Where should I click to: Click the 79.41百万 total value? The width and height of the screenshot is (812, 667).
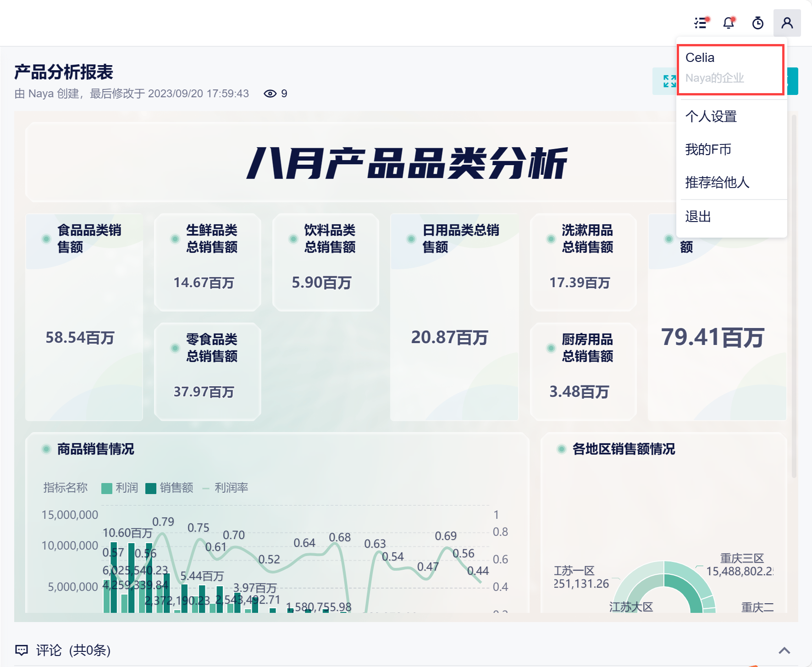(713, 338)
